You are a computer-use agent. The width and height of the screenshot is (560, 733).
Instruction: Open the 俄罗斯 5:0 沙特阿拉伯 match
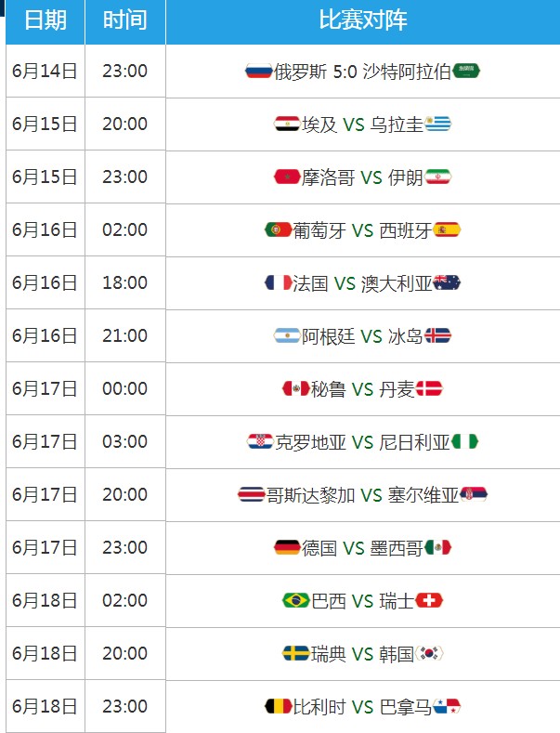click(x=363, y=72)
